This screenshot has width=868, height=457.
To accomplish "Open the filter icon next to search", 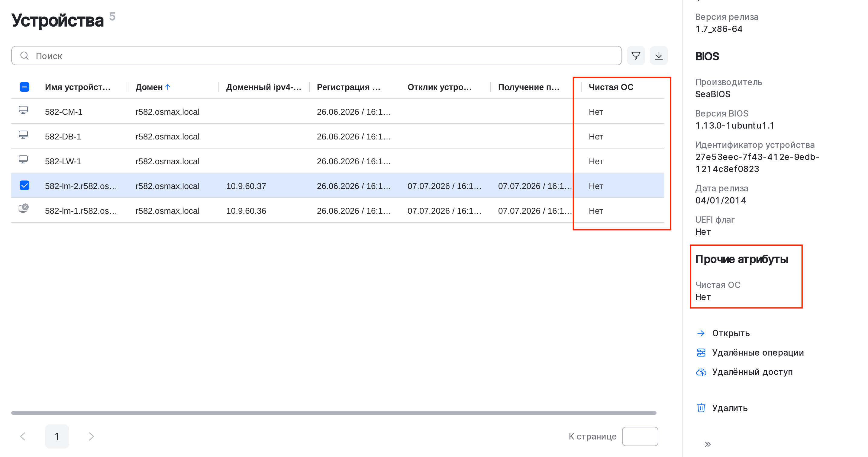I will click(x=635, y=56).
